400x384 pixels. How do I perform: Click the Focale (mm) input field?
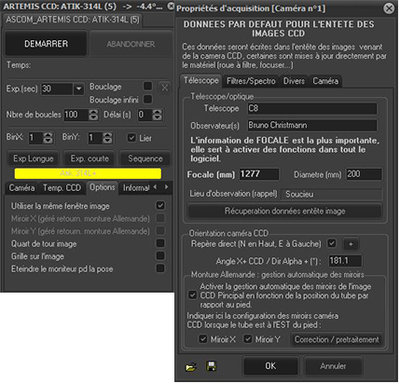click(259, 174)
